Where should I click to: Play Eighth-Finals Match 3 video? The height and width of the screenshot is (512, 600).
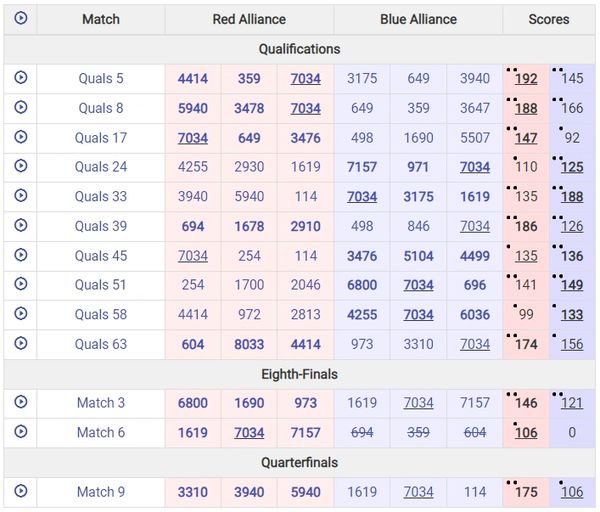click(20, 403)
